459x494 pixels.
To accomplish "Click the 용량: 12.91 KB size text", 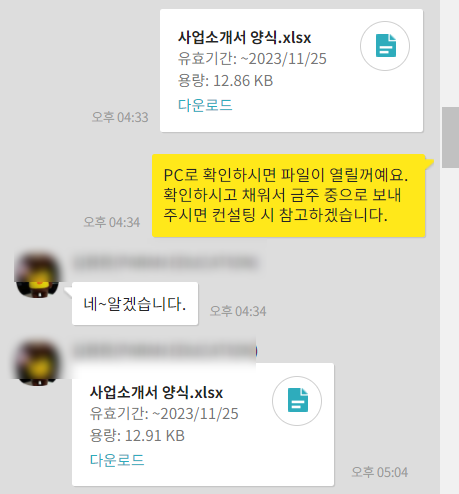I will (137, 436).
